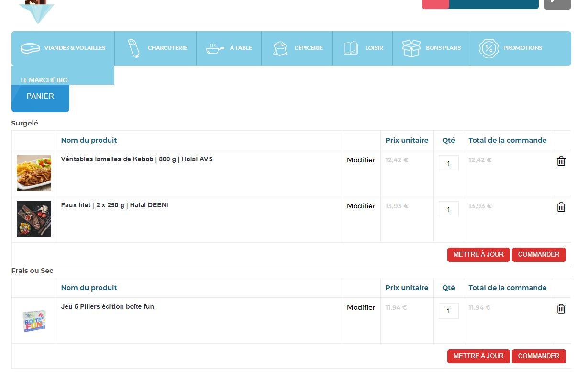Order the Frais ou Sec items with Commander
Screen dimensions: 588x374
[539, 356]
